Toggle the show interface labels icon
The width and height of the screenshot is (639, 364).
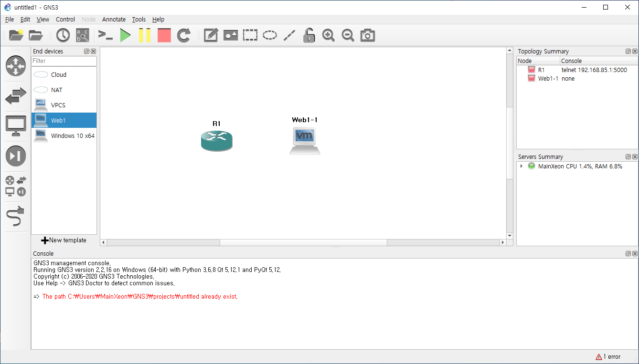(83, 35)
